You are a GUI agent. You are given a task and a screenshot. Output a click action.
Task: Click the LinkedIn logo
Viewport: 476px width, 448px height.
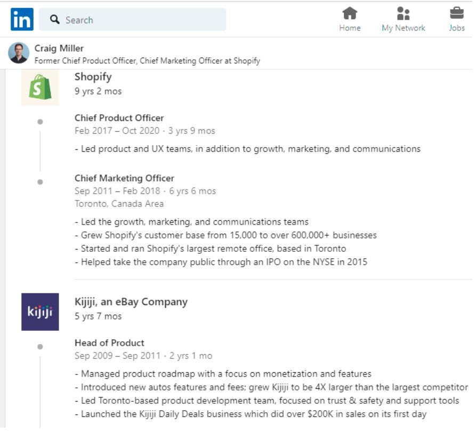22,19
